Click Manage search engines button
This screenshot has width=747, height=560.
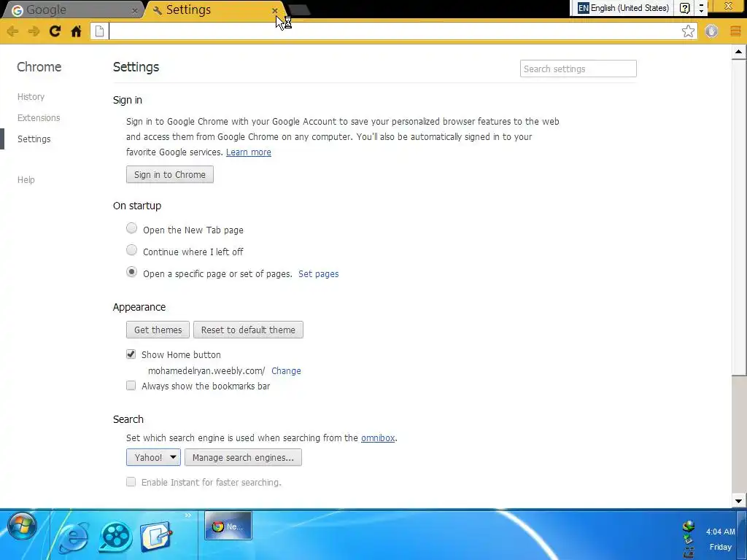pyautogui.click(x=243, y=457)
